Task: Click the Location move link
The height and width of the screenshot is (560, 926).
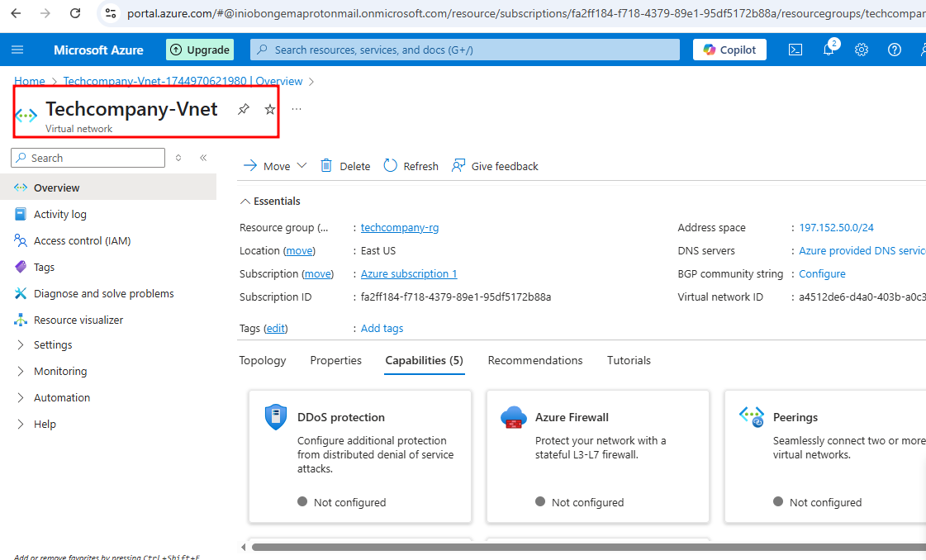Action: pos(299,250)
